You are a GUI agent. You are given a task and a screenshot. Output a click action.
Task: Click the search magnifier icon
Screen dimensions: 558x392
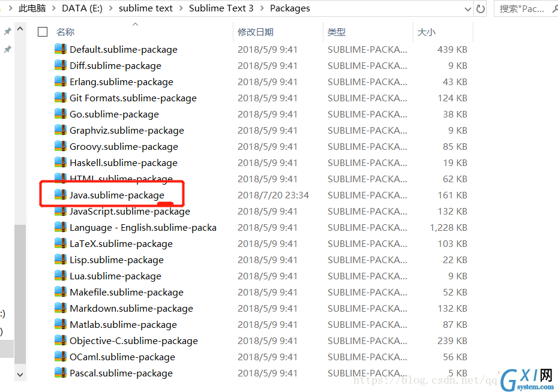[x=555, y=8]
